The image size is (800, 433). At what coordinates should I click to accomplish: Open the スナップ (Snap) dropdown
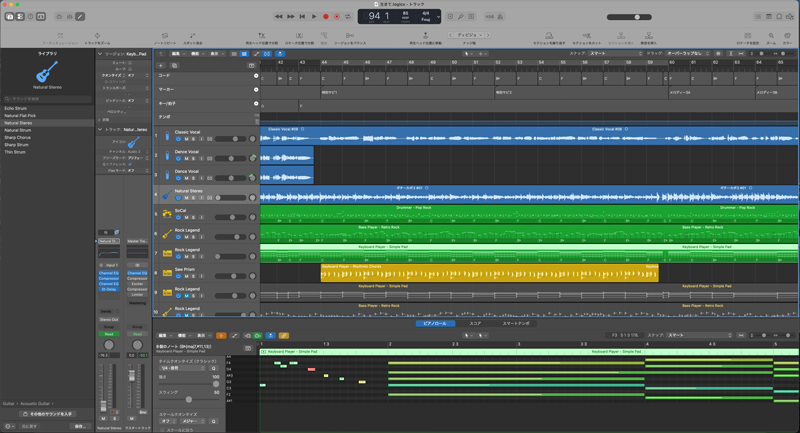point(610,54)
